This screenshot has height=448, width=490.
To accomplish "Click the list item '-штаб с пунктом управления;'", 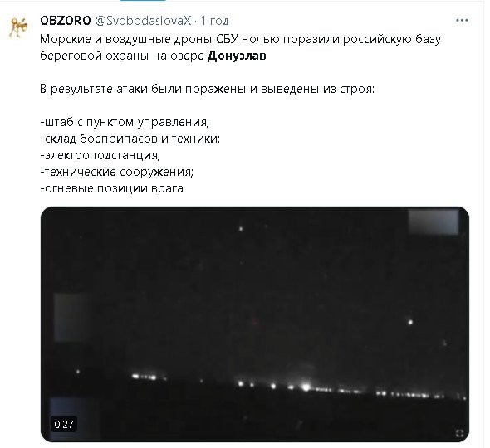I will (125, 122).
